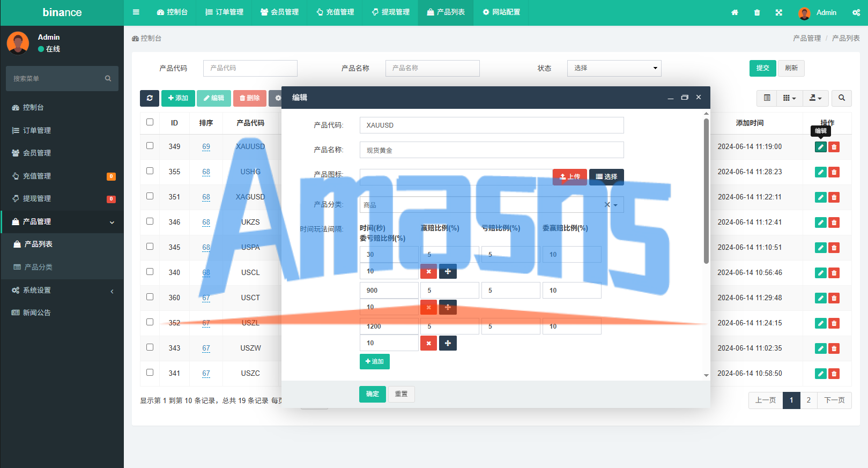Viewport: 868px width, 468px height.
Task: Go to page 2 of results
Action: click(x=808, y=400)
